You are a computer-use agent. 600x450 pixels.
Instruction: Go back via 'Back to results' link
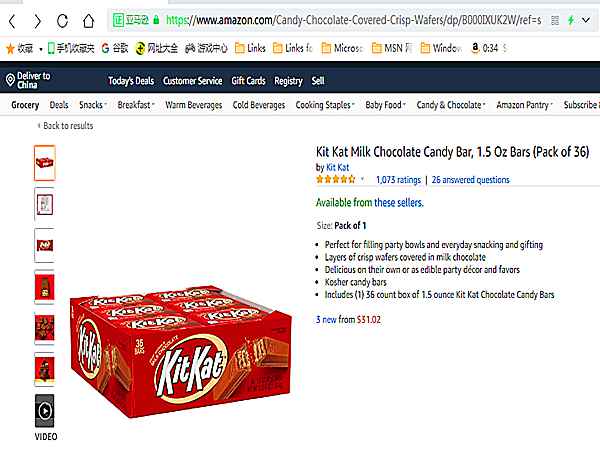point(66,126)
